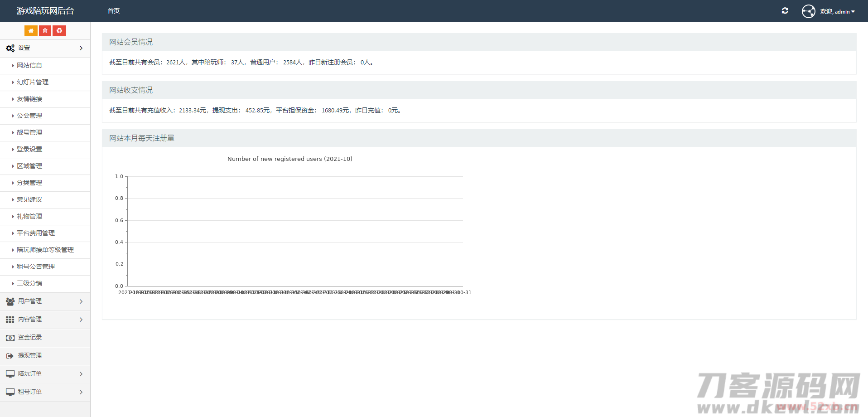Click the 内容管理 grid icon
868x417 pixels.
pyautogui.click(x=10, y=320)
